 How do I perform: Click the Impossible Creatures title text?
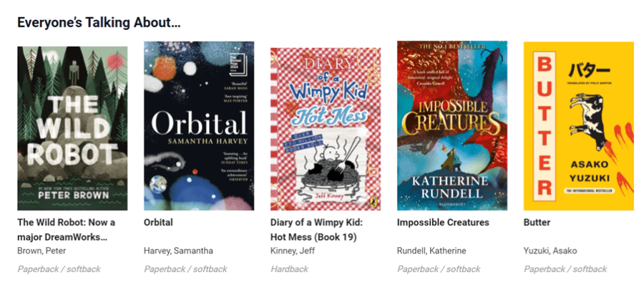click(443, 222)
